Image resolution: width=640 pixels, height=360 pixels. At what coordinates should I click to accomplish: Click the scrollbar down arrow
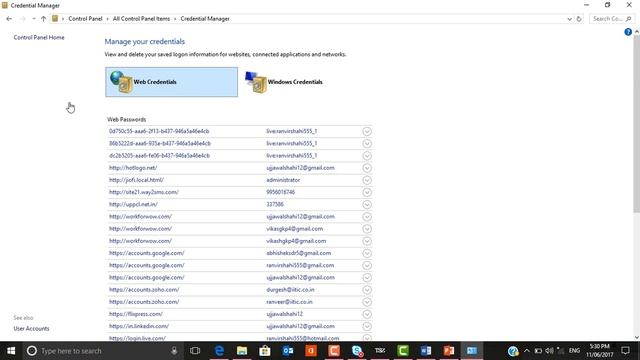click(636, 338)
